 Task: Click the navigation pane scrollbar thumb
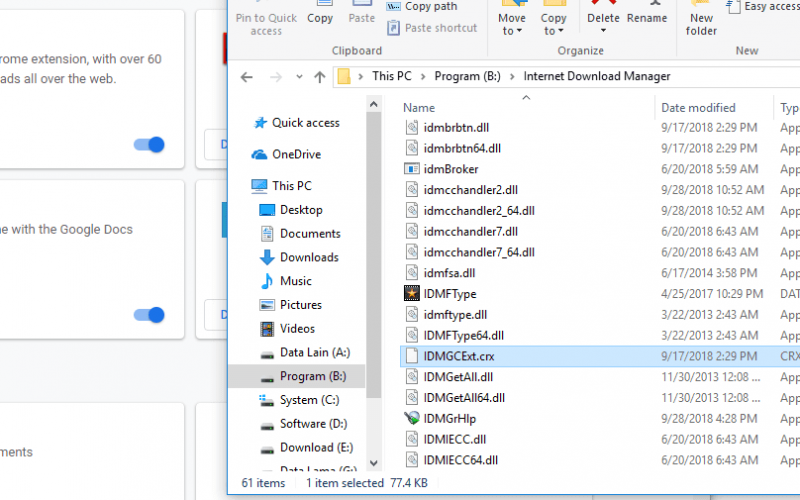click(x=373, y=255)
